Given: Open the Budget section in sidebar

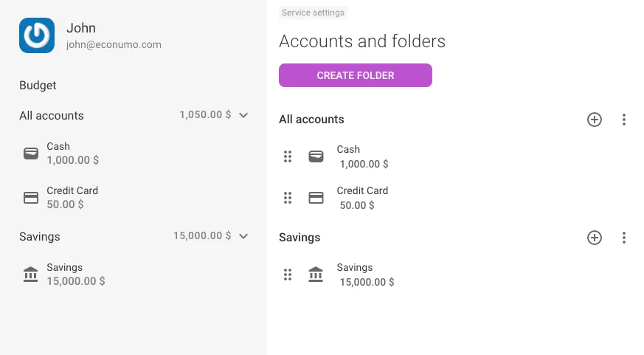Looking at the screenshot, I should pos(38,86).
